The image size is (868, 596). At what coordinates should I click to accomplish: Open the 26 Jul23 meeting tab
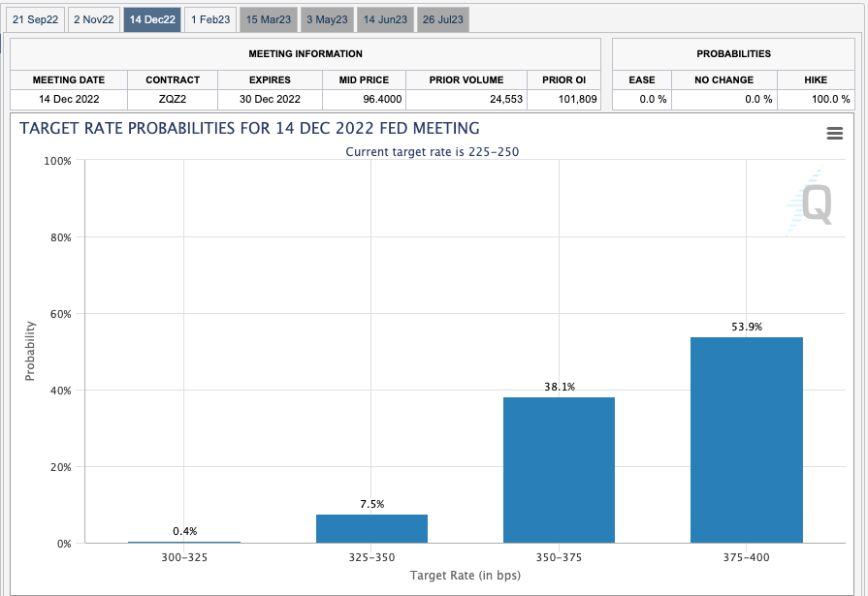pyautogui.click(x=443, y=19)
